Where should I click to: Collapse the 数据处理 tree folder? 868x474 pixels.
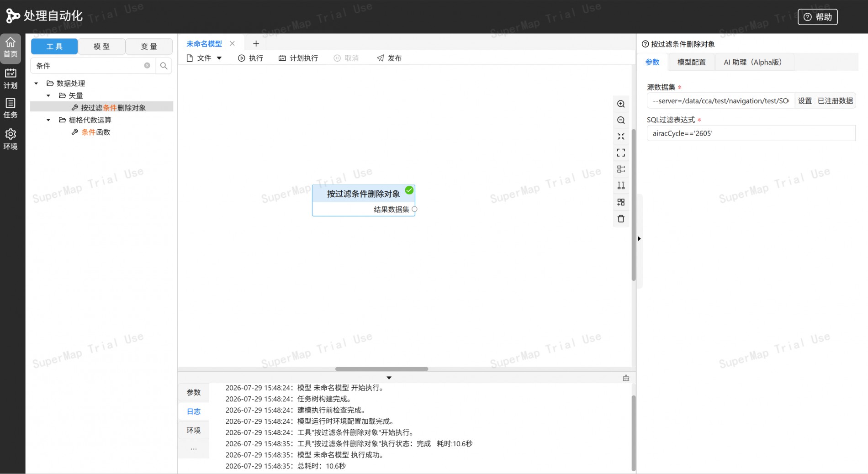36,83
